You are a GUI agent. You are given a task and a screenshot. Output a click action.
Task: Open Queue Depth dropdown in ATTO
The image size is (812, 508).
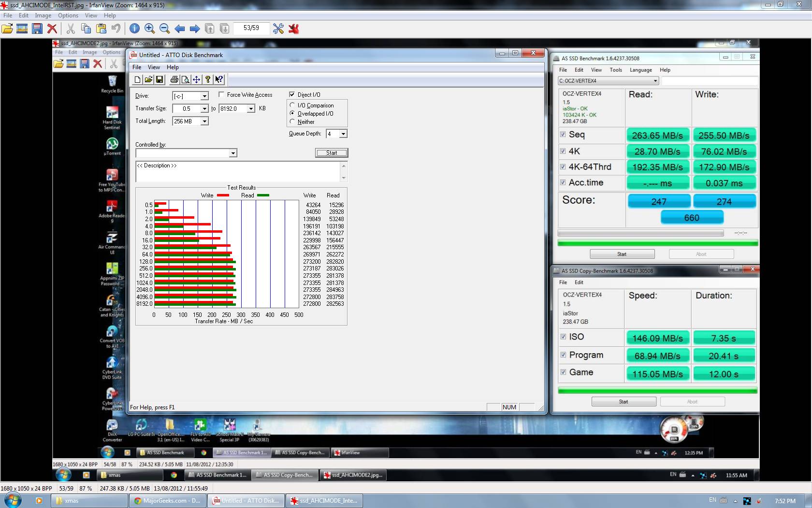coord(343,134)
